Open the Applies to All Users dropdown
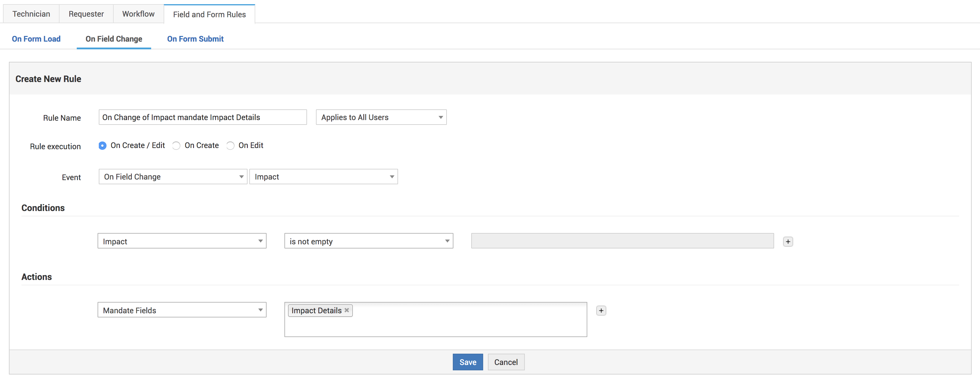 (x=381, y=117)
